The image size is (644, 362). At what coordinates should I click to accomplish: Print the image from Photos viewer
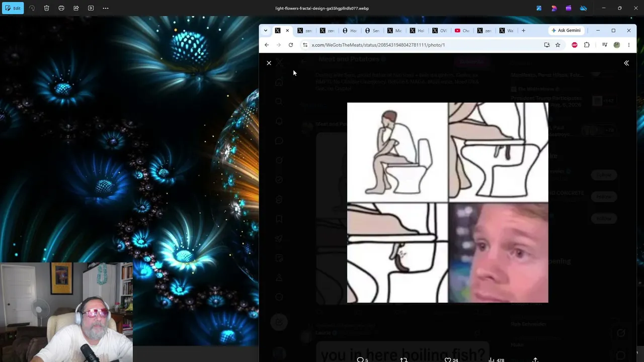point(61,8)
